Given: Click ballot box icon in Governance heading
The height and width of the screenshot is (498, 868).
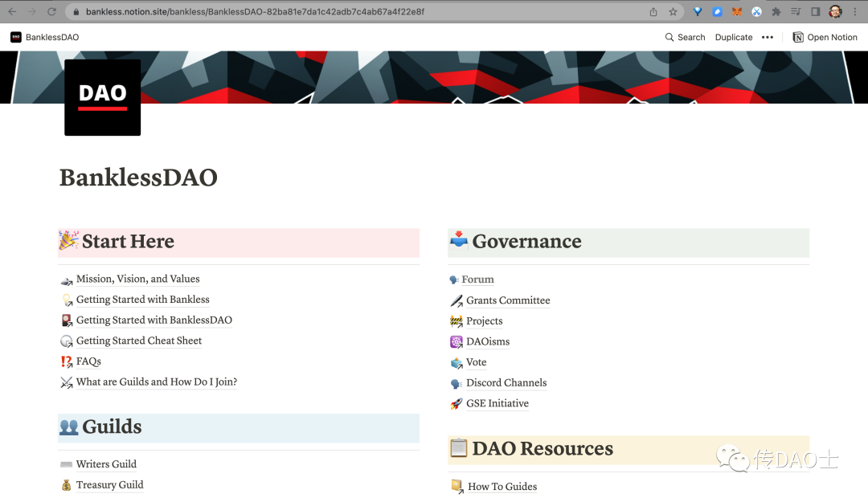Looking at the screenshot, I should [459, 240].
